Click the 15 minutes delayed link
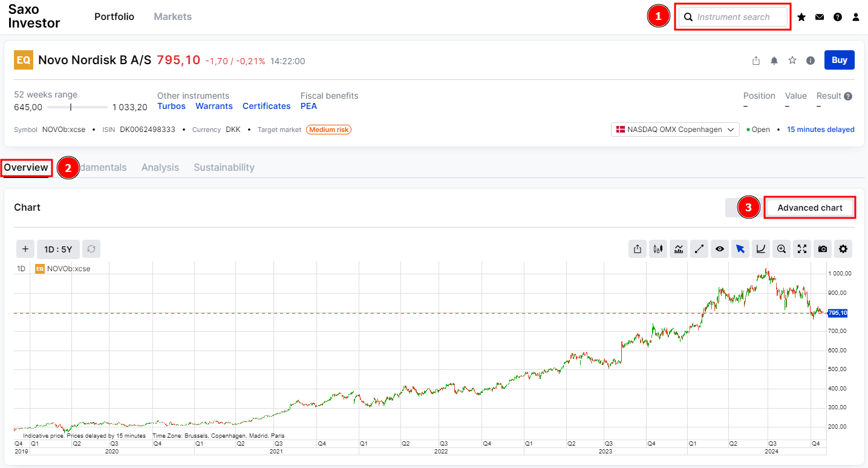Image resolution: width=868 pixels, height=468 pixels. coord(821,130)
